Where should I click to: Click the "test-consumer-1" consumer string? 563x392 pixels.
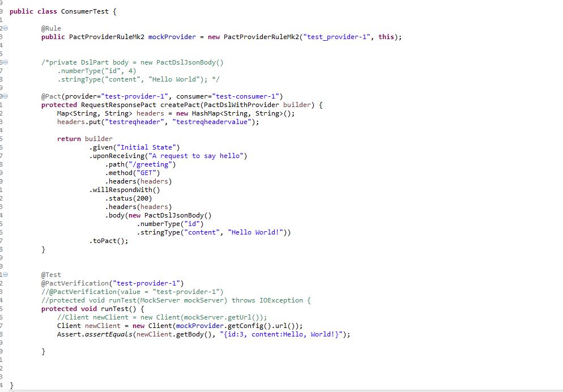pos(246,96)
